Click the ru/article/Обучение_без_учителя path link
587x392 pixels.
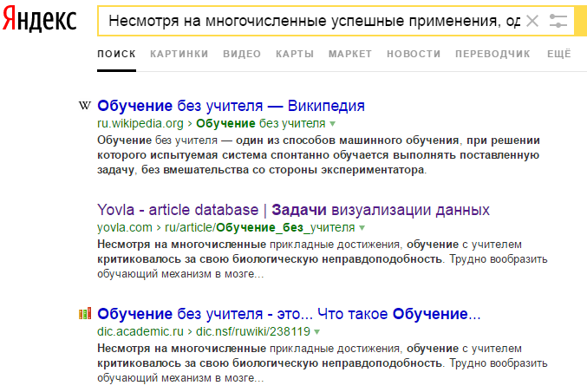tap(260, 227)
